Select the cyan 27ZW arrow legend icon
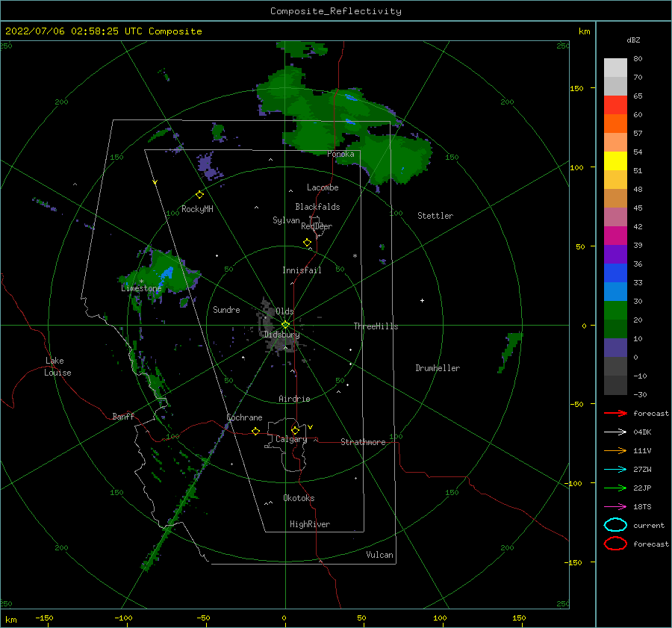Image resolution: width=672 pixels, height=628 pixels. coord(615,470)
